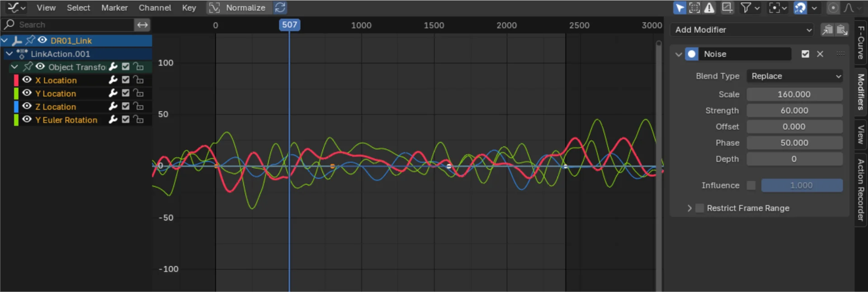The height and width of the screenshot is (292, 868).
Task: Click the Copy F-Modifiers icon
Action: pos(827,30)
